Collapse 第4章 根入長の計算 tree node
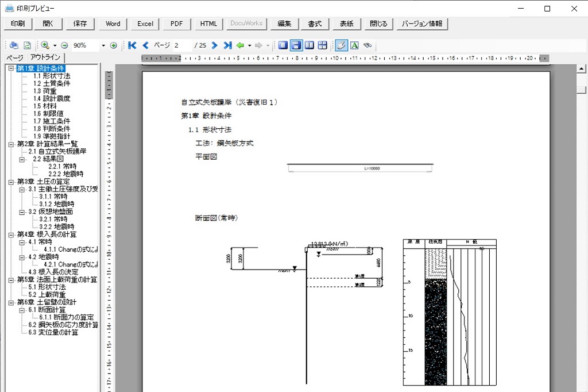 pos(11,235)
